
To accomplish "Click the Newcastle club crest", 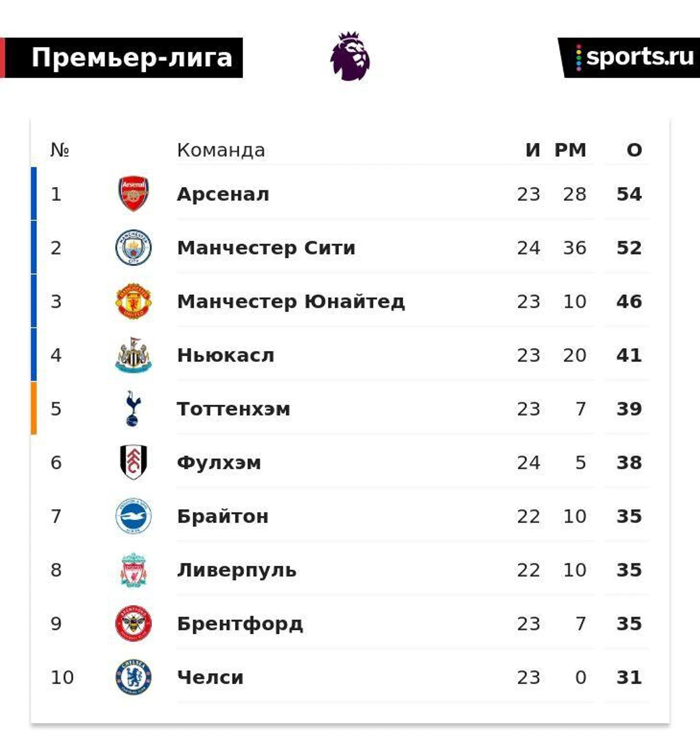I will pyautogui.click(x=134, y=355).
